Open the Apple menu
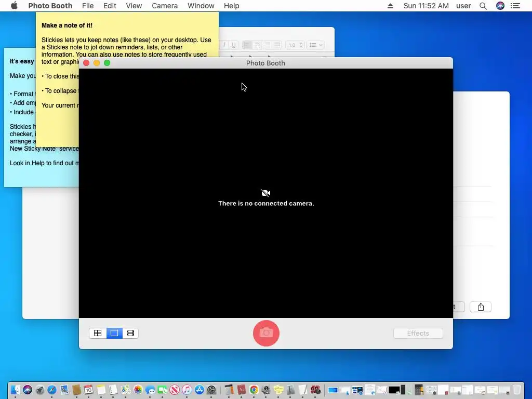Viewport: 532px width, 399px height. click(14, 6)
